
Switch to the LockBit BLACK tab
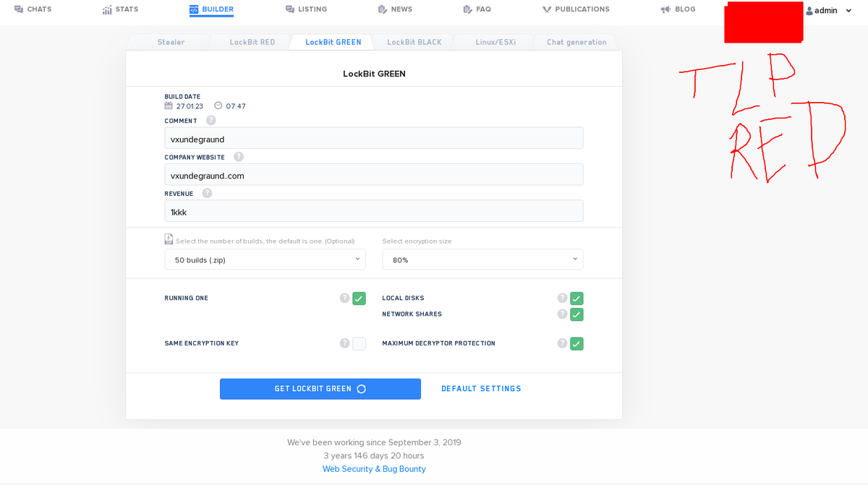tap(414, 42)
